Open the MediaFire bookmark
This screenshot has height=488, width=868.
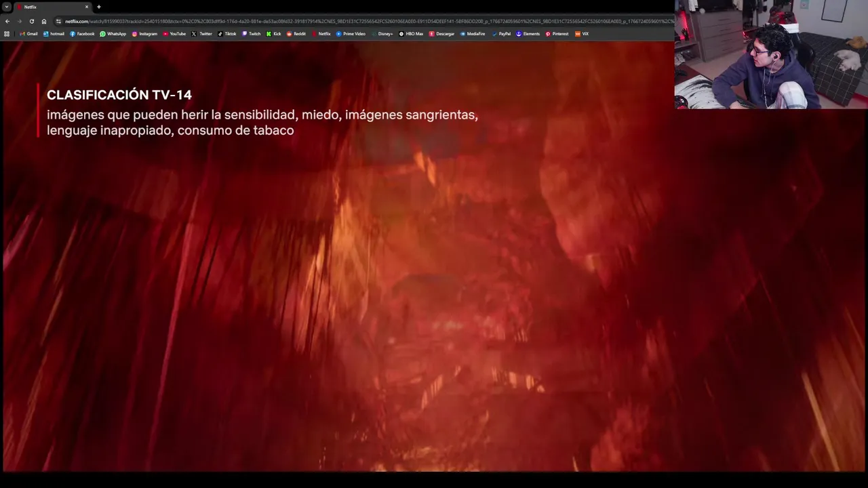473,34
